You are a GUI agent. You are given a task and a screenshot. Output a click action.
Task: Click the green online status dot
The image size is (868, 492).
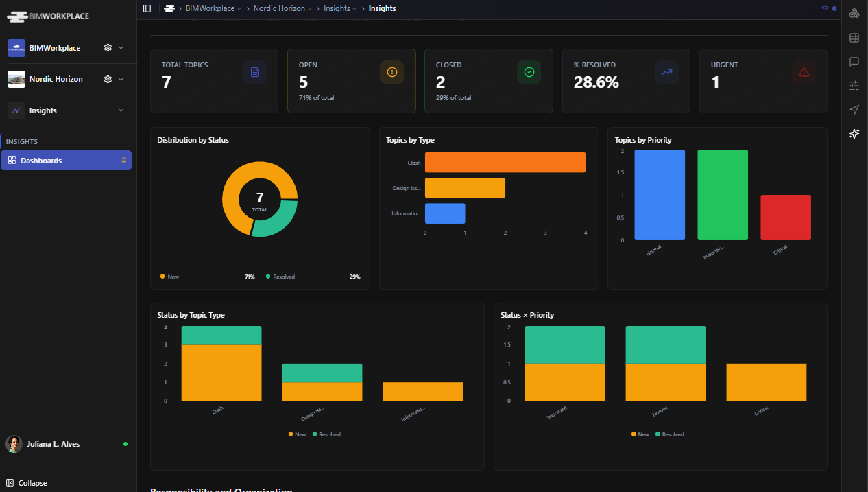click(125, 444)
